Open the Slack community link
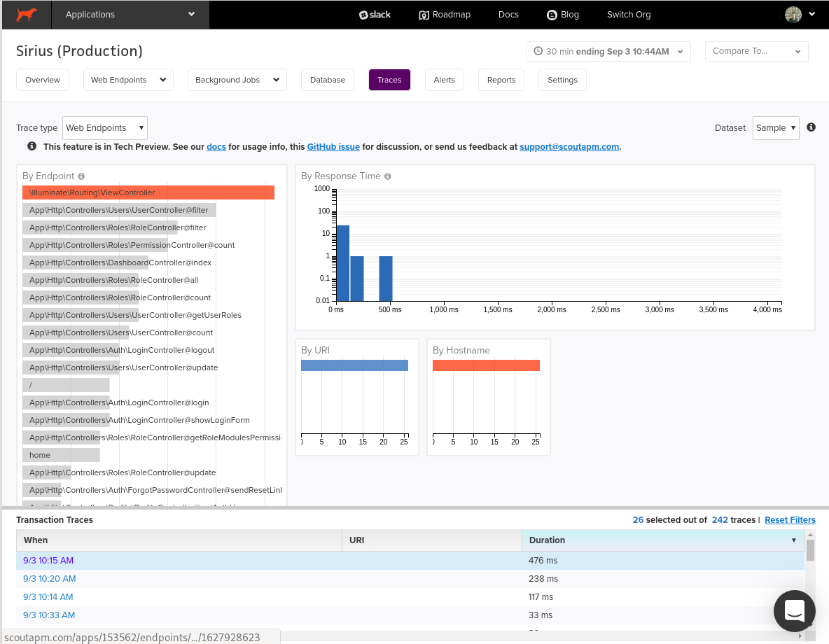 (x=375, y=15)
